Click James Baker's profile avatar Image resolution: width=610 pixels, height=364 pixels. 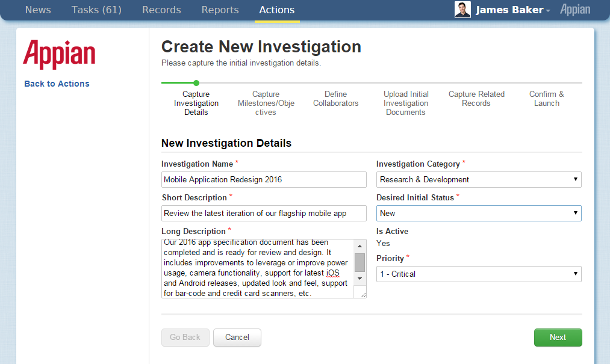(462, 10)
